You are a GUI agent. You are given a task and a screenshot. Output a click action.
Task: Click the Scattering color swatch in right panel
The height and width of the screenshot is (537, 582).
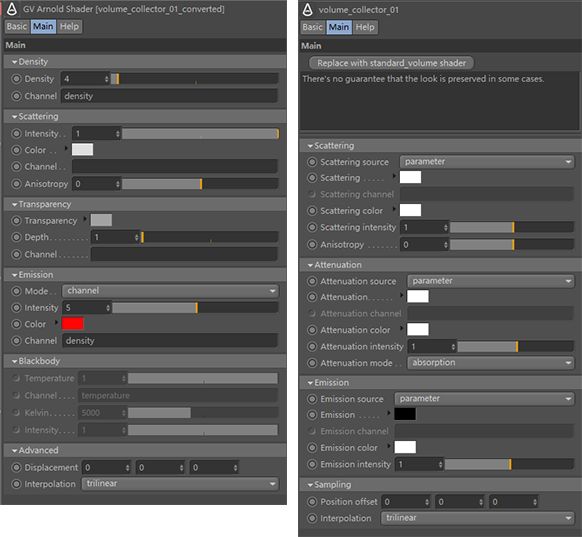[x=411, y=210]
